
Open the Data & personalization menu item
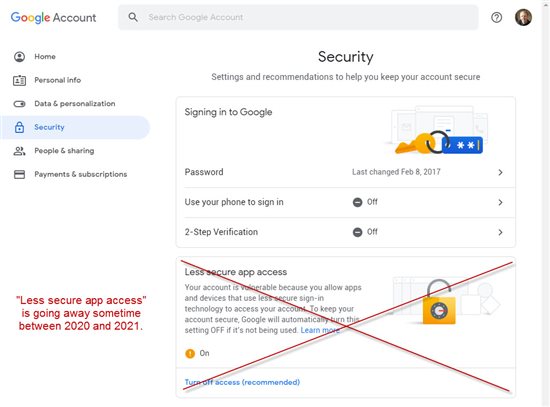tap(75, 104)
